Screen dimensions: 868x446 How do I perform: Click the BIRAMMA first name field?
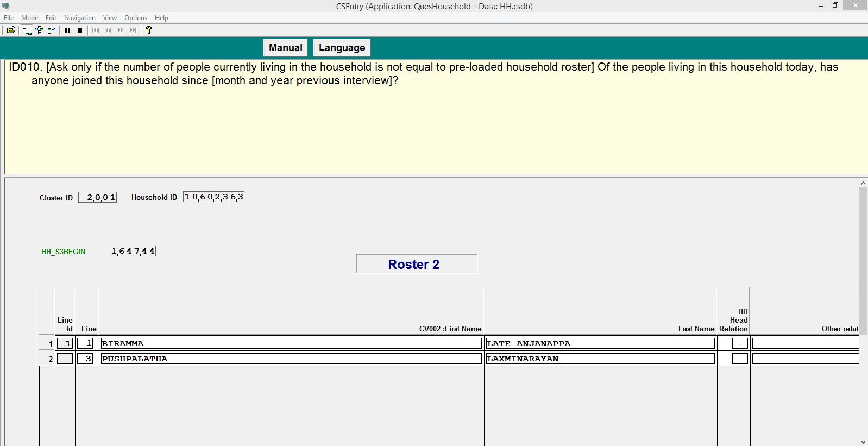[291, 343]
